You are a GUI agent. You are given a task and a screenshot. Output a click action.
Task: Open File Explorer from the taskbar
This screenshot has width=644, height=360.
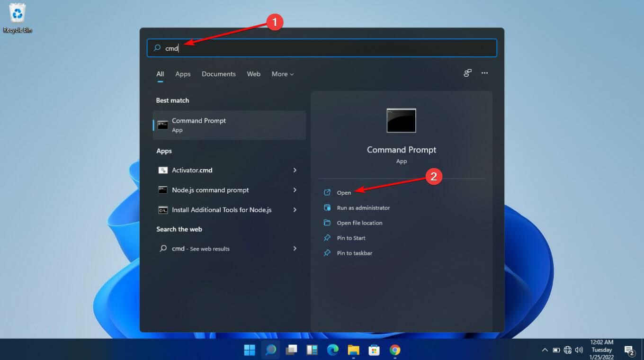[x=354, y=350]
